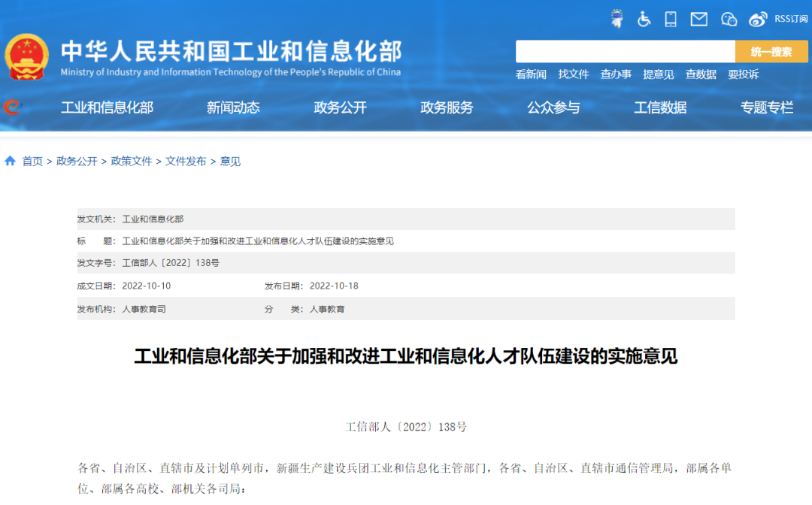Click the document title in the 标题 row

pos(258,241)
